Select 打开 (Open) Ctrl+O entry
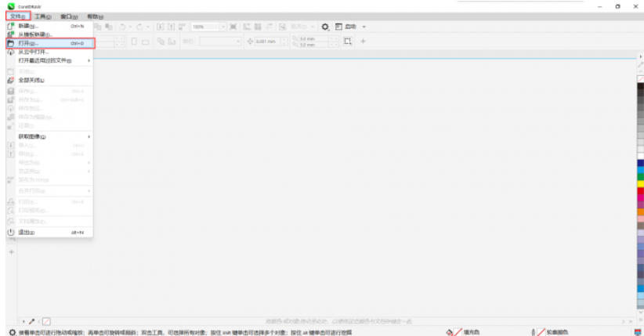Image resolution: width=644 pixels, height=336 pixels. tap(50, 43)
